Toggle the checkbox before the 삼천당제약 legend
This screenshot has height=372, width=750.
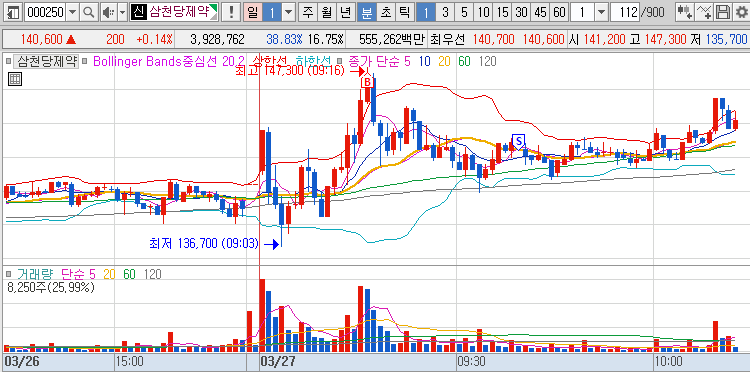pos(8,61)
